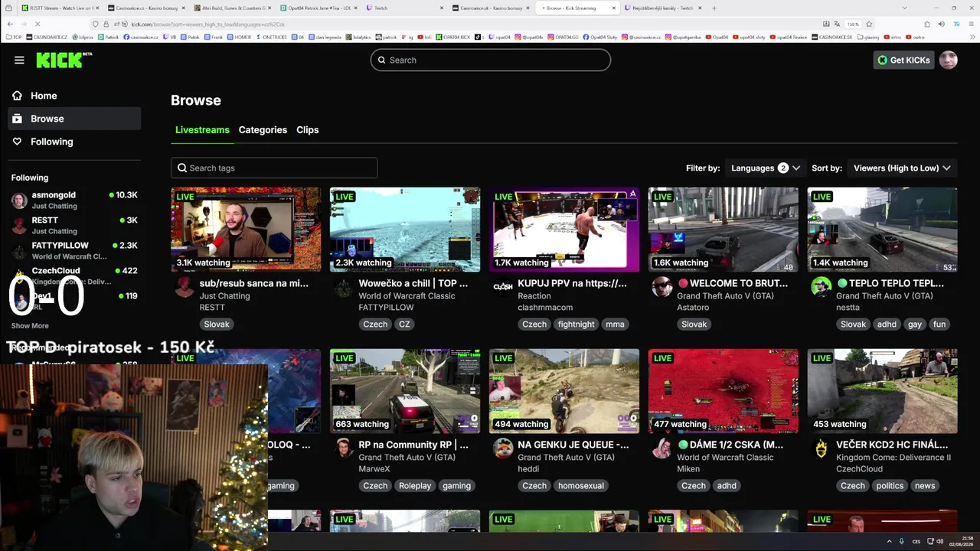Viewport: 980px width, 551px height.
Task: Click the Slovak tag under RESTT
Action: 217,324
